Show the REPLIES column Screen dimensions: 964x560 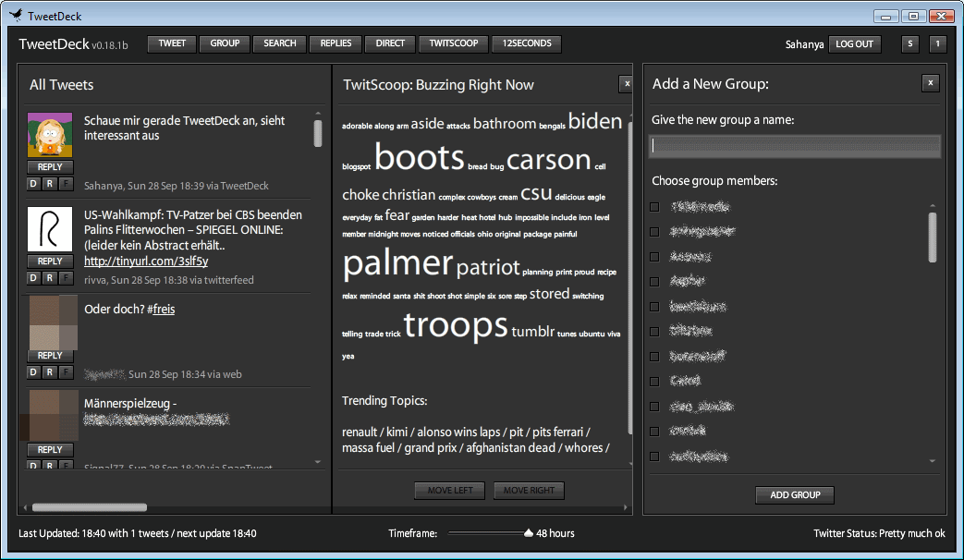(x=336, y=43)
